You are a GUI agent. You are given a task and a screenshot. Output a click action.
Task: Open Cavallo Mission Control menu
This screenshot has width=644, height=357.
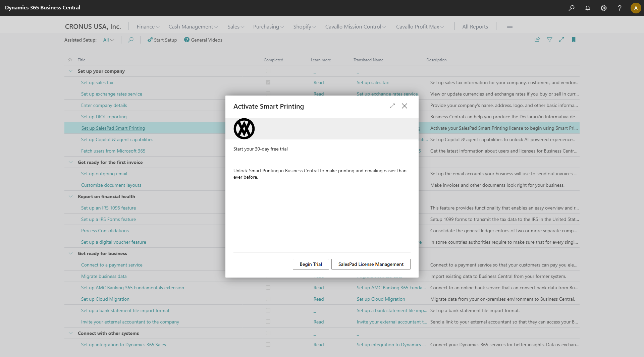[356, 26]
